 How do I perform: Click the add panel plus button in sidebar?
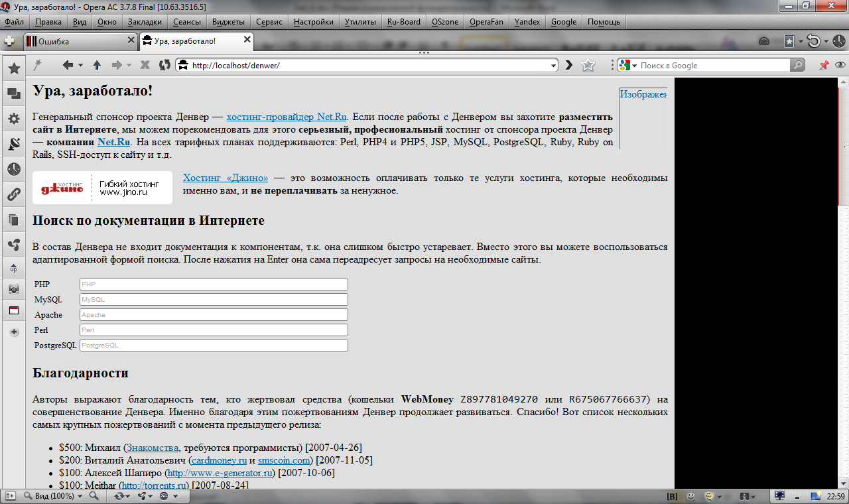point(13,332)
